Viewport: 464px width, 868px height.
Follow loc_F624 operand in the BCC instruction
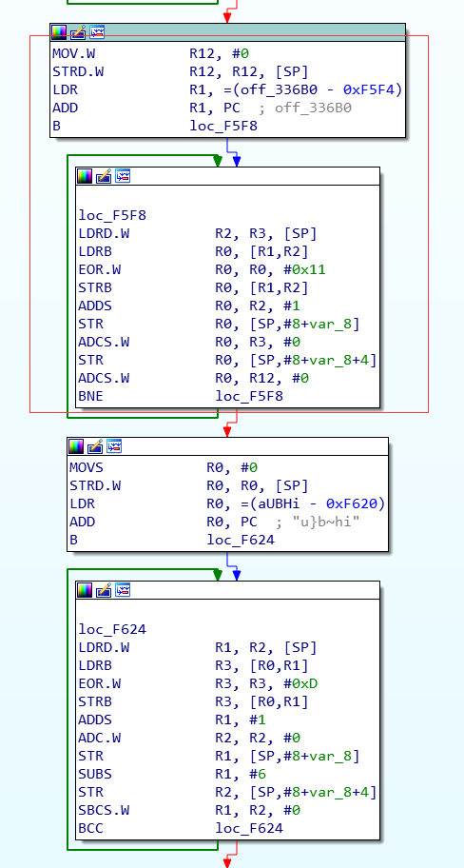click(x=249, y=828)
